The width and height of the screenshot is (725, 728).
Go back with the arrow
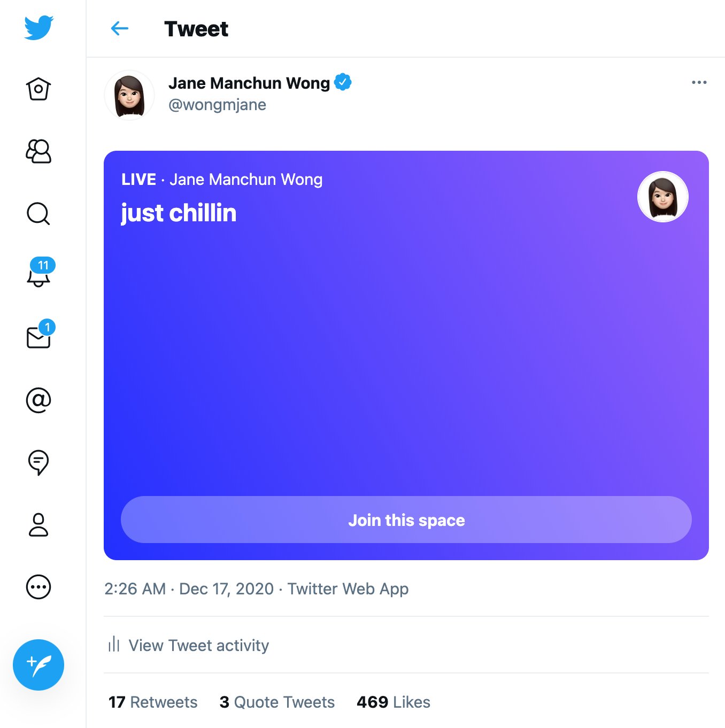point(120,29)
